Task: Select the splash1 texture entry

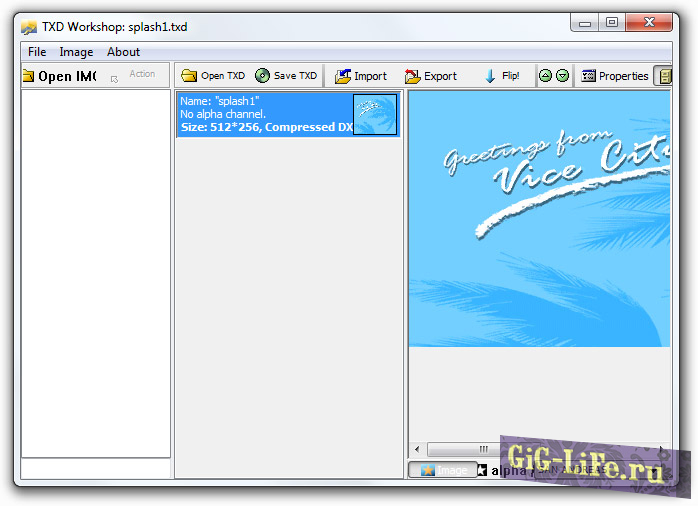Action: pyautogui.click(x=265, y=114)
